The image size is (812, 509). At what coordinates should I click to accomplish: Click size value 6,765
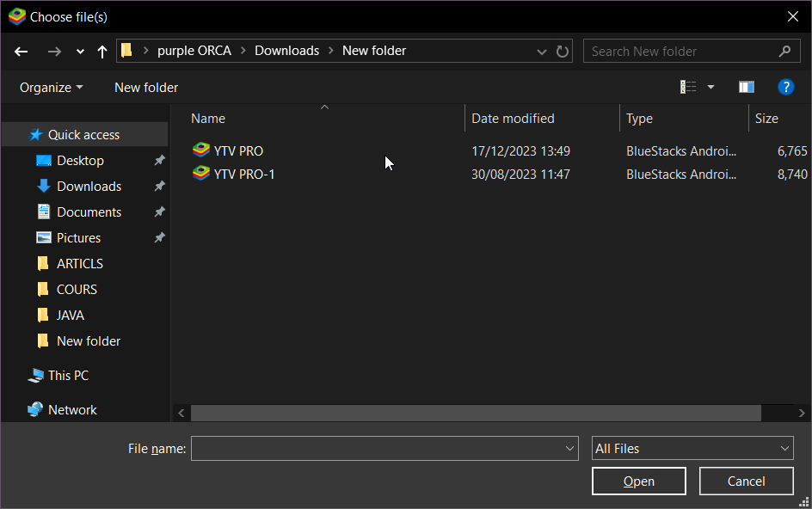point(792,150)
